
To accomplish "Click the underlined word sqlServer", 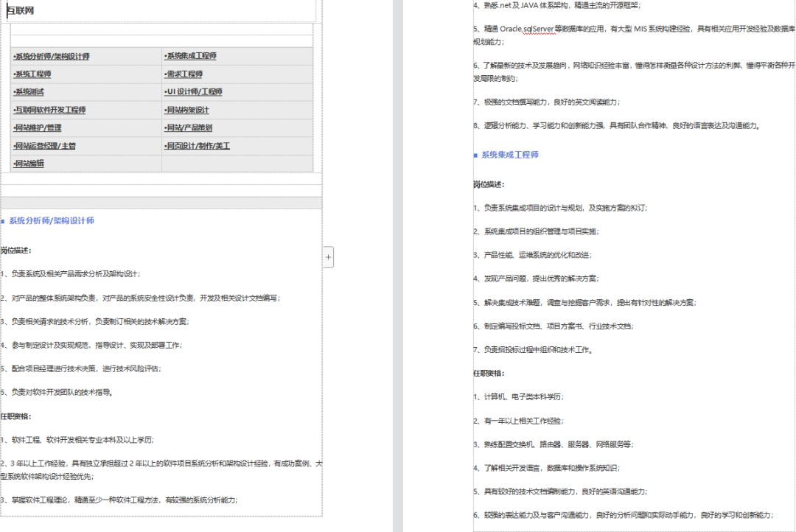I will coord(538,29).
